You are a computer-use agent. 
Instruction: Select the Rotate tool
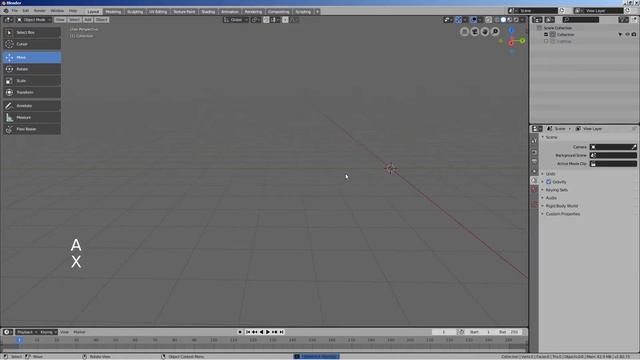click(32, 69)
